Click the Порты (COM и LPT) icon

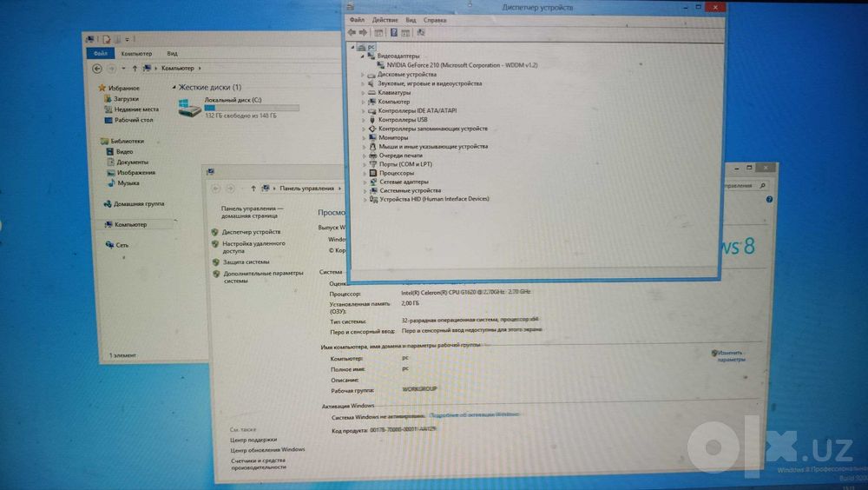click(x=373, y=164)
